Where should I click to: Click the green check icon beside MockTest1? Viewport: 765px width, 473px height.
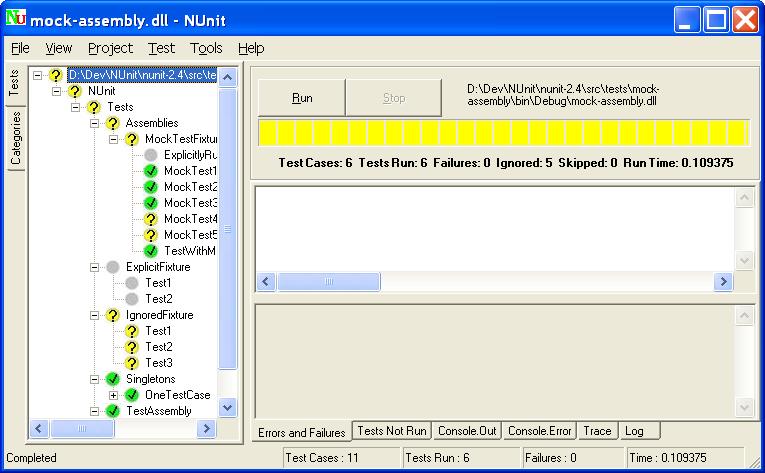151,171
